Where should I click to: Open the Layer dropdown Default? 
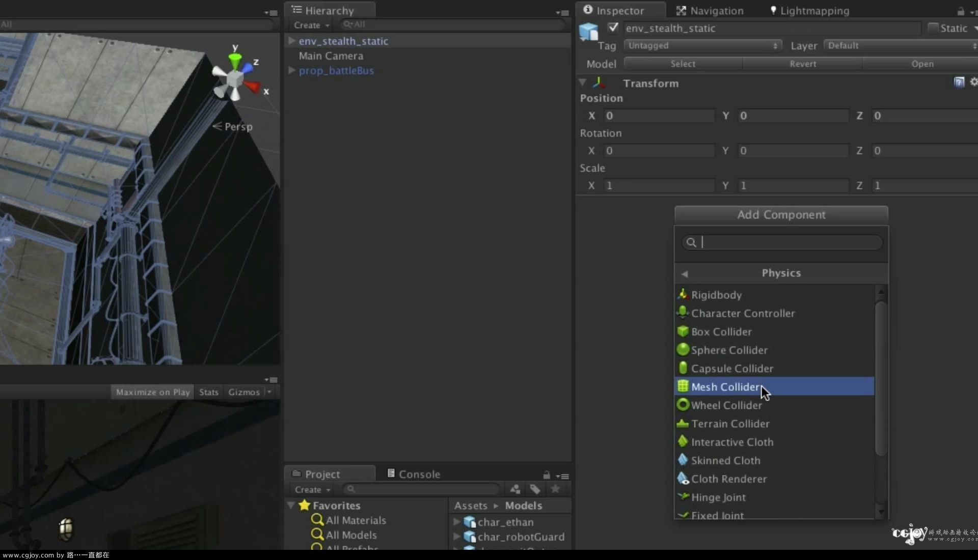(x=901, y=45)
